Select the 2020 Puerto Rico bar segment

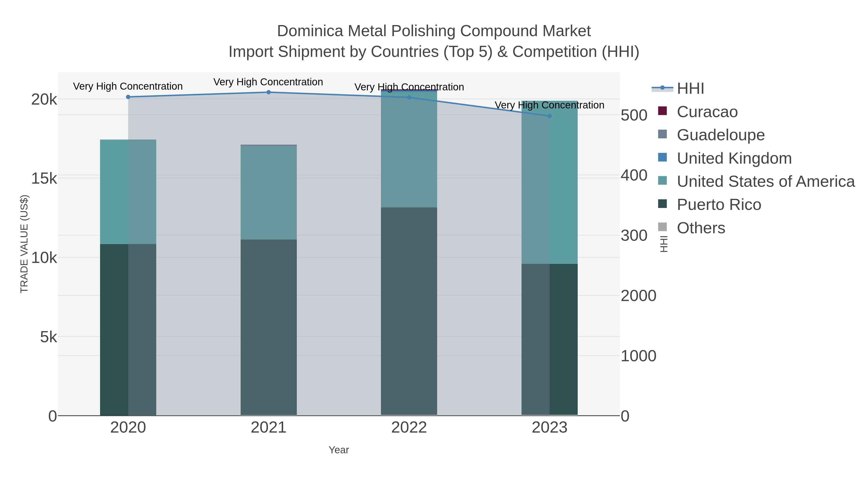pos(128,330)
